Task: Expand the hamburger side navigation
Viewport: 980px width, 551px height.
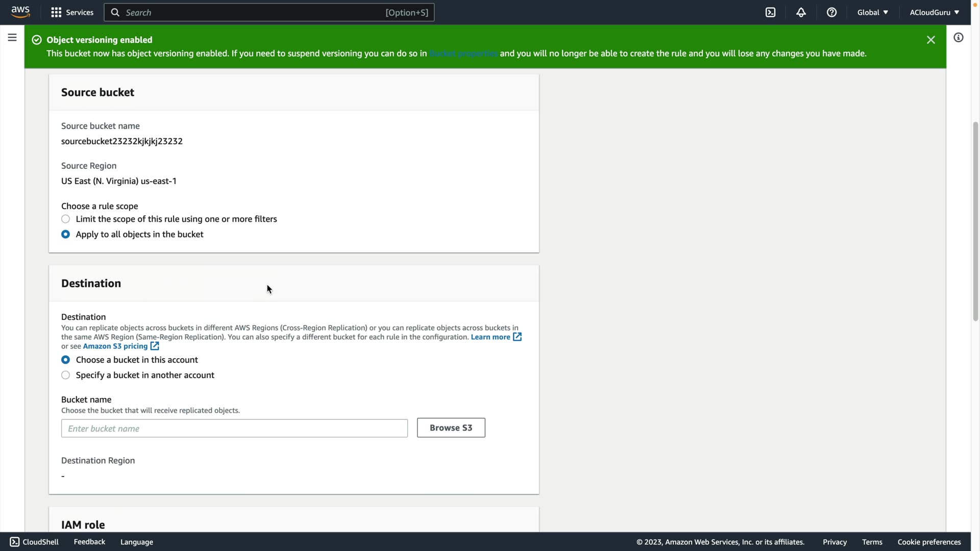Action: tap(12, 38)
